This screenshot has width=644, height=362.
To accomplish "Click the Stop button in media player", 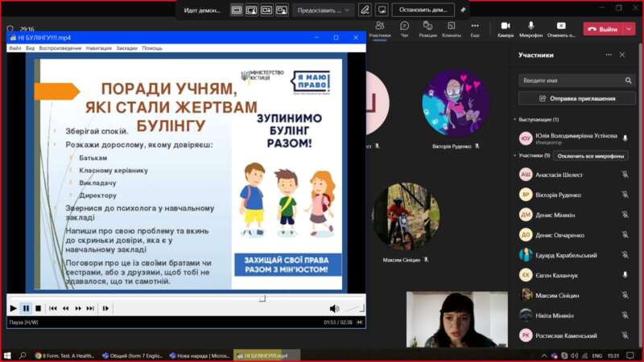I will [x=38, y=308].
